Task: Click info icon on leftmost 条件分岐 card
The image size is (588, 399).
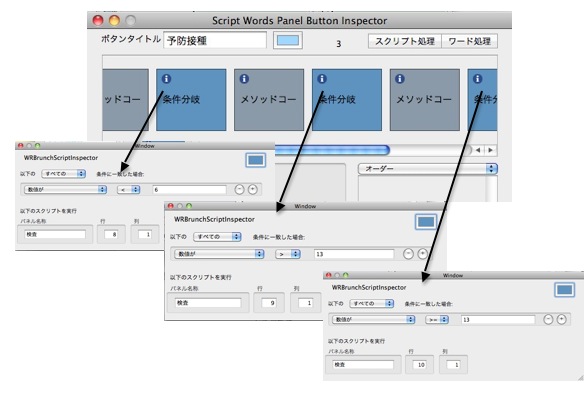Action: [166, 79]
